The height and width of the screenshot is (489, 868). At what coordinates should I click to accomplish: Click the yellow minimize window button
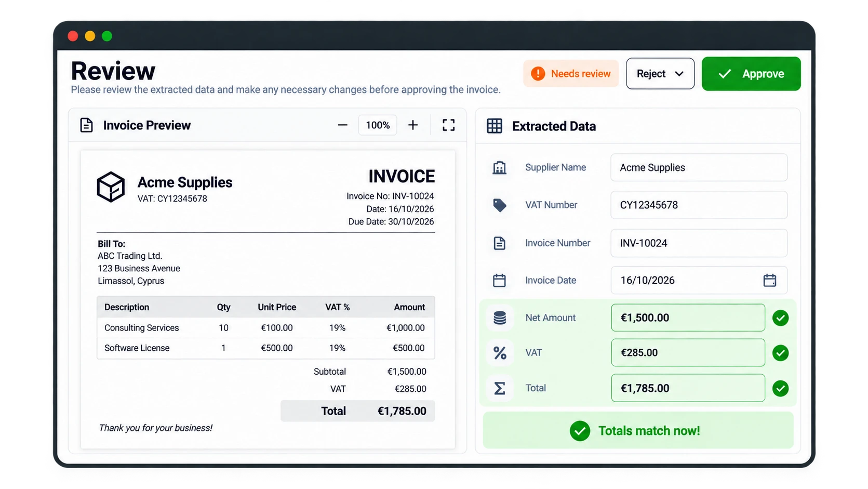tap(90, 36)
